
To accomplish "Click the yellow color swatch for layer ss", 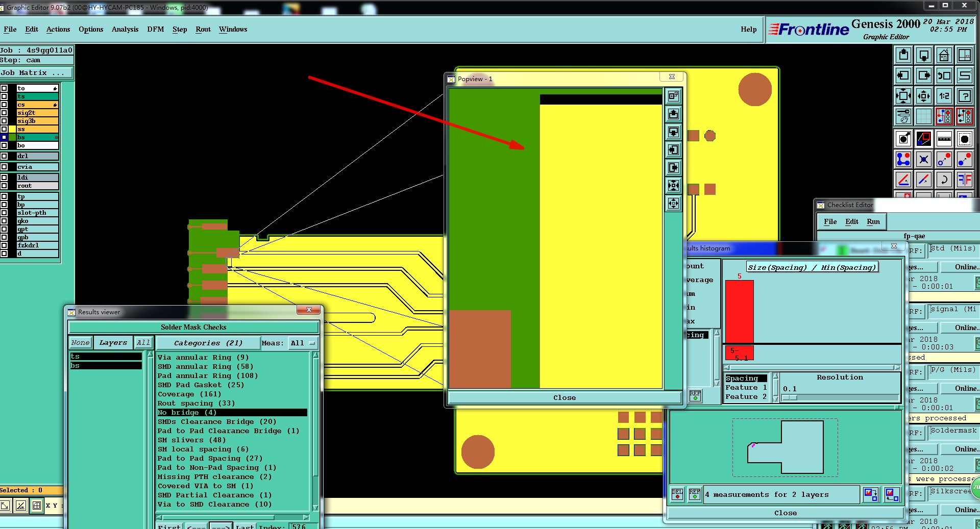I will click(x=13, y=129).
